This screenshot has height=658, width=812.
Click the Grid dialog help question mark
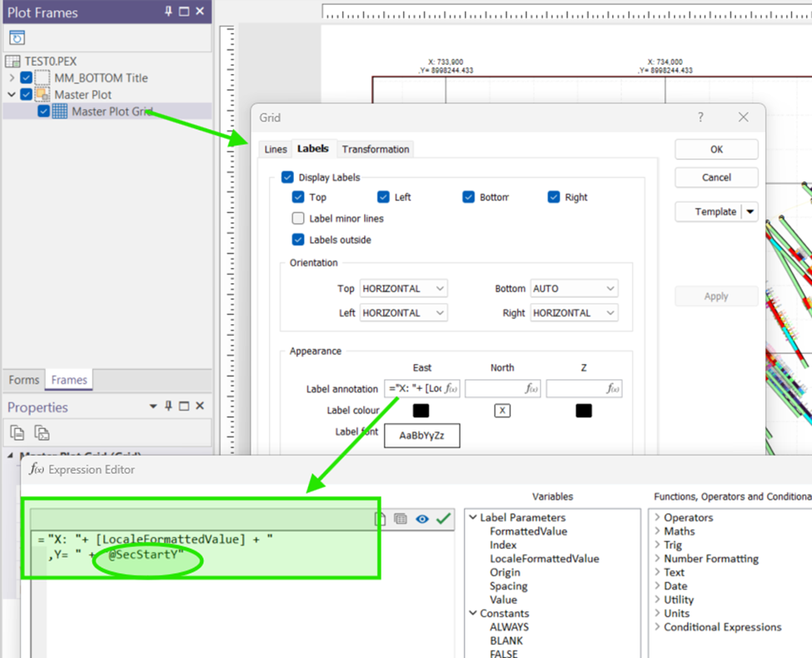700,117
